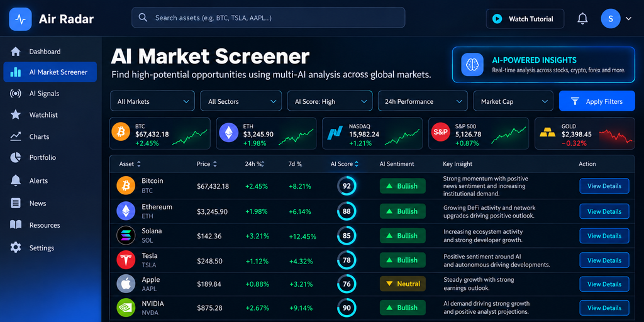Screen dimensions: 644x322
Task: Click the NVIDIA logo in table row
Action: tap(126, 308)
